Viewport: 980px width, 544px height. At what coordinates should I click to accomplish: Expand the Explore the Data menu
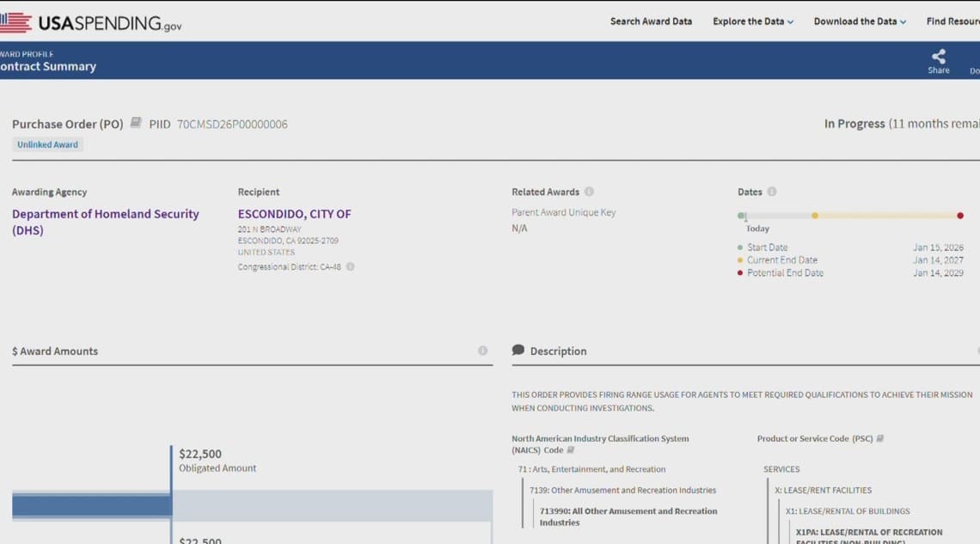(x=752, y=21)
